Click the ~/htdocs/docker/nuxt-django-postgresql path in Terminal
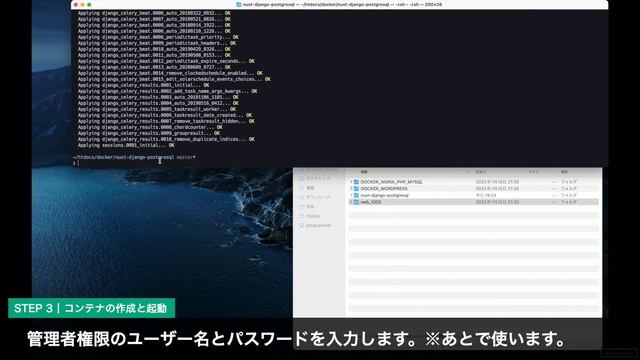The image size is (640, 360). (x=123, y=157)
